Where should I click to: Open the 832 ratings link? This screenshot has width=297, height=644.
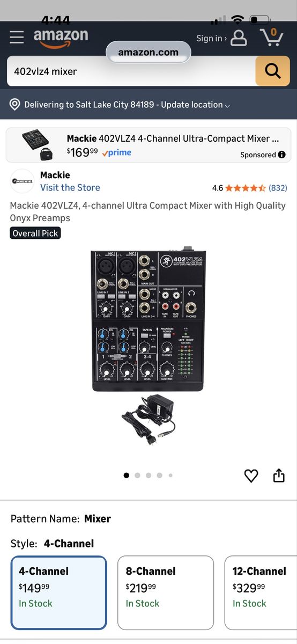pos(278,188)
